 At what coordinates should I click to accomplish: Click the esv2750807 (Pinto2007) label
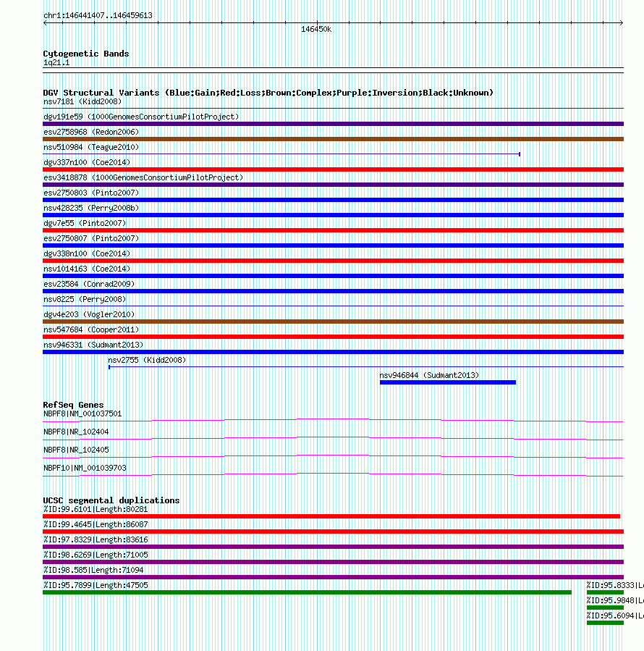91,239
